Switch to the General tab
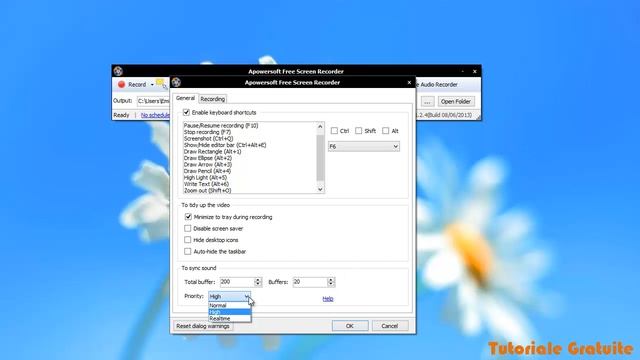The height and width of the screenshot is (360, 640). point(185,98)
